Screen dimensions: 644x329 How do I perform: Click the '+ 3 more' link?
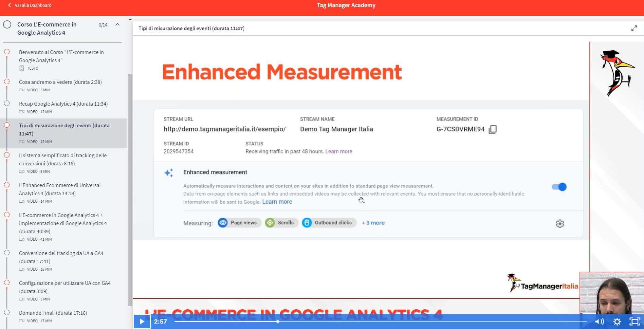[373, 223]
